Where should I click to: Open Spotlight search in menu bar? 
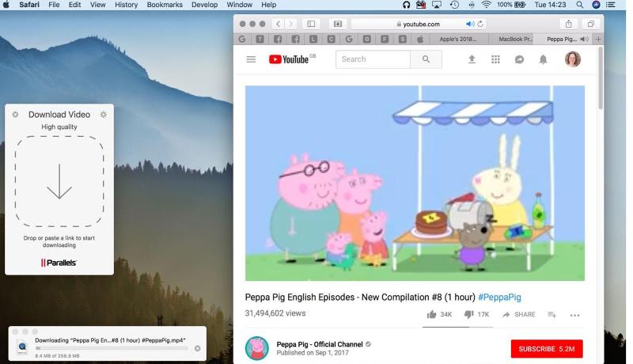click(x=580, y=5)
